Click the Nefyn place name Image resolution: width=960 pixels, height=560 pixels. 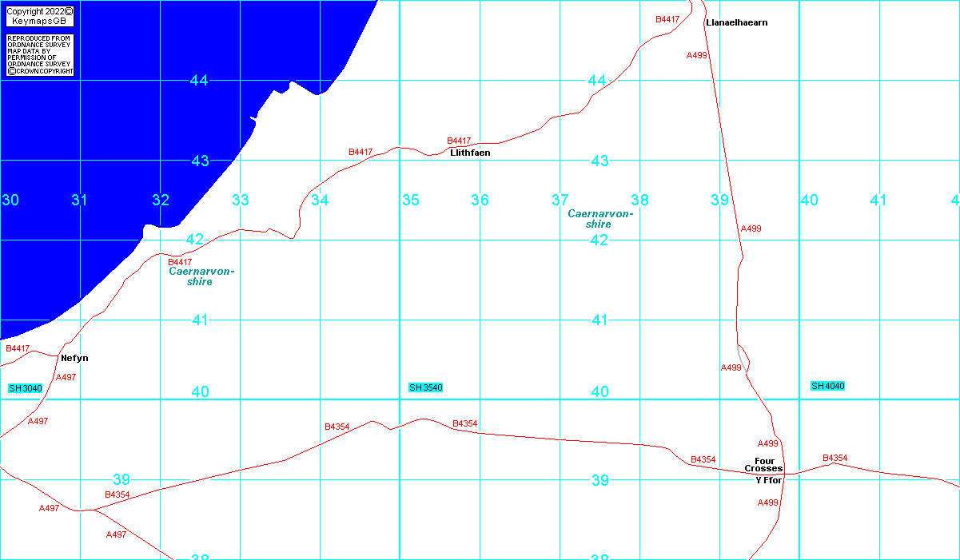pos(74,359)
